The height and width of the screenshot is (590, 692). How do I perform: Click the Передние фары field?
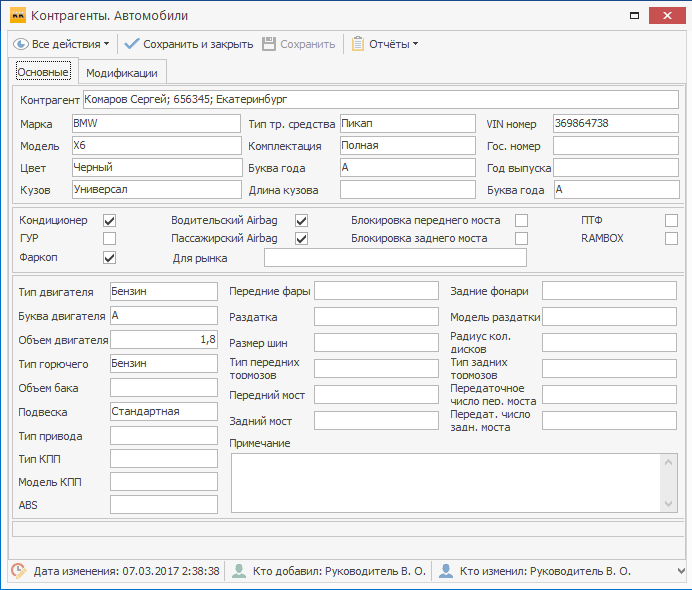[x=376, y=291]
